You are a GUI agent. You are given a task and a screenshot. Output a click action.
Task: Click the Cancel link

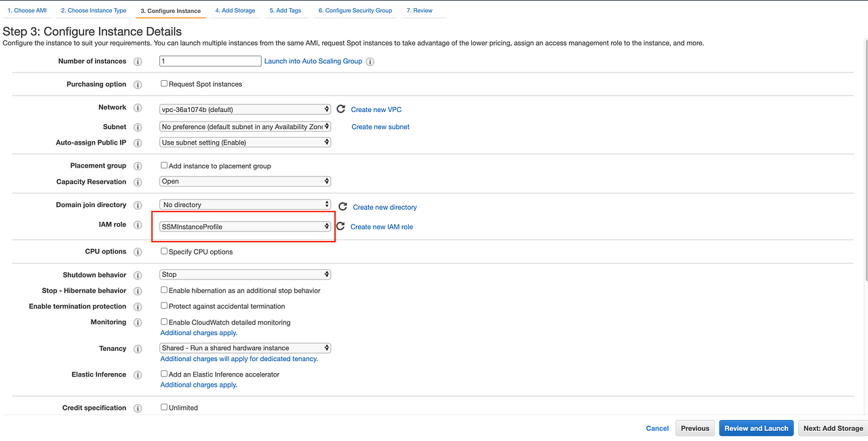[657, 428]
